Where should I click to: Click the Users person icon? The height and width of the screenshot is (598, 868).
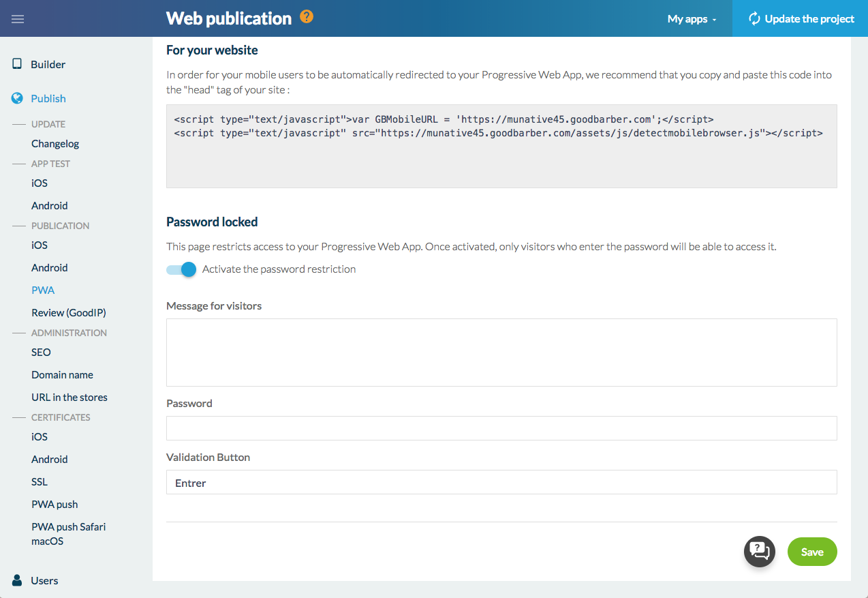point(18,580)
